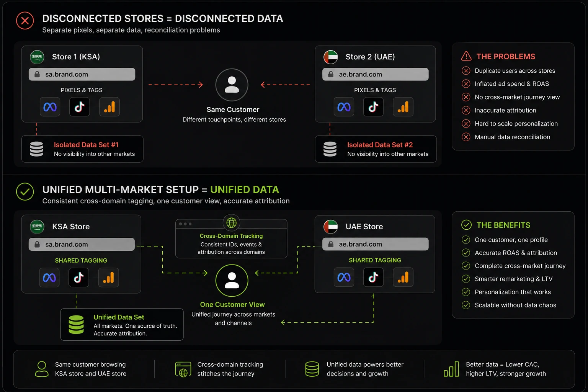588x392 pixels.
Task: Click the THE PROBLEMS heading
Action: pos(506,57)
